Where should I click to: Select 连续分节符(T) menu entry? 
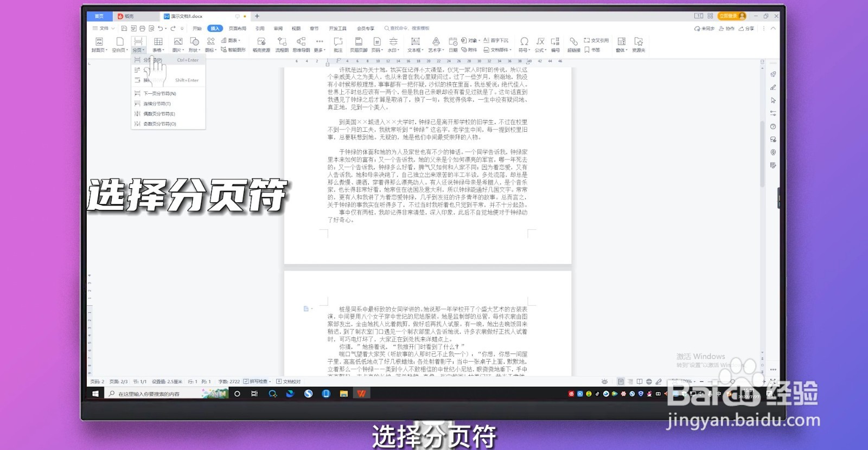point(168,104)
